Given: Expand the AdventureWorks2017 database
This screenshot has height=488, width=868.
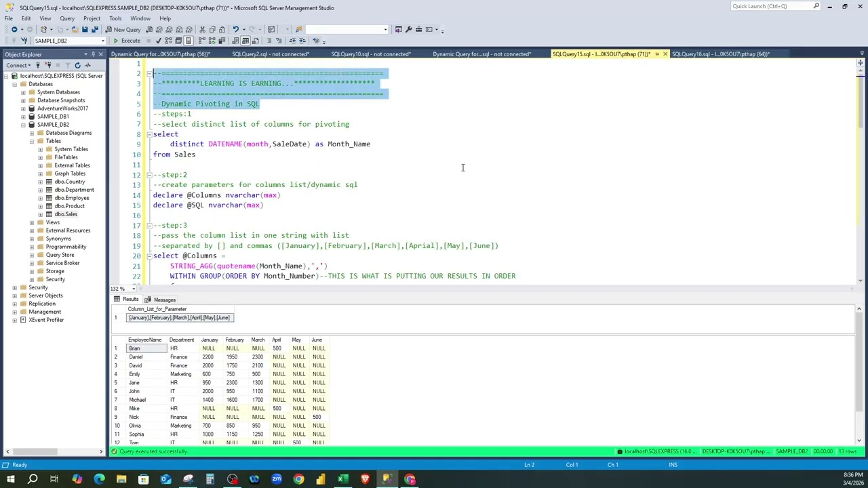Looking at the screenshot, I should pyautogui.click(x=23, y=108).
